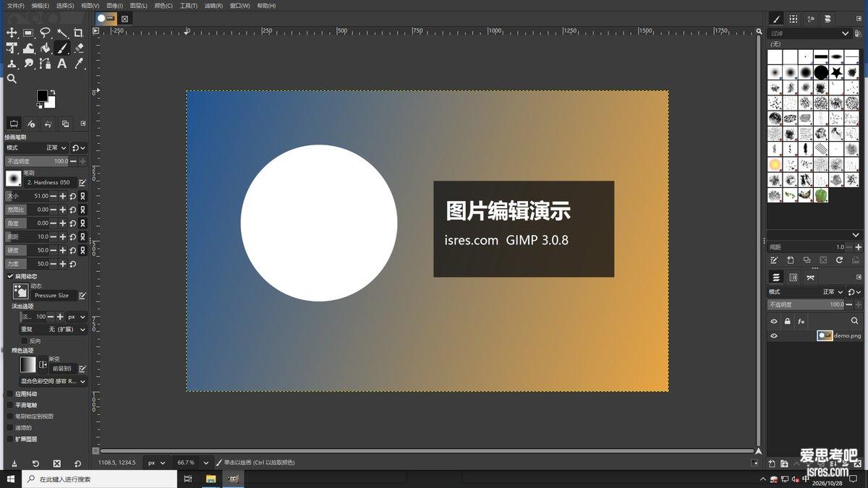868x488 pixels.
Task: Select the Text tool
Action: click(62, 64)
